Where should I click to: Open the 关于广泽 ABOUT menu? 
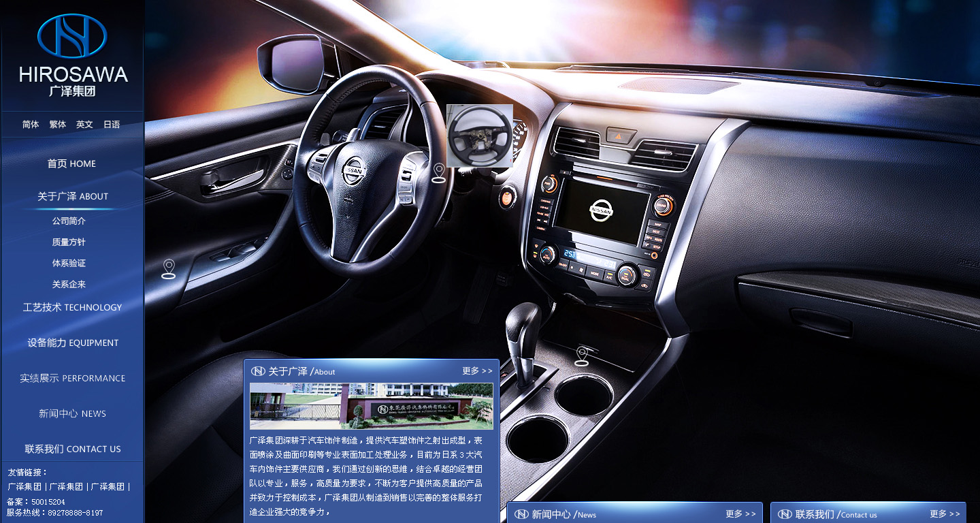73,196
